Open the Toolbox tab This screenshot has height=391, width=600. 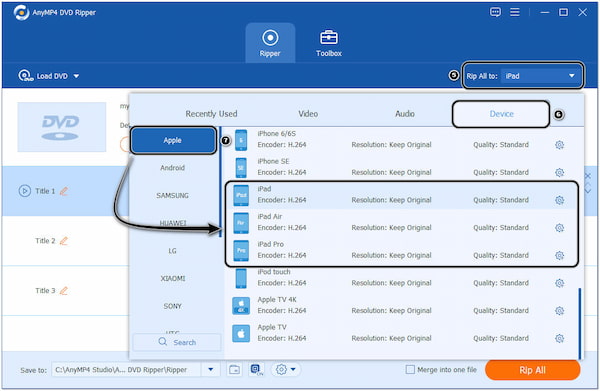tap(329, 43)
